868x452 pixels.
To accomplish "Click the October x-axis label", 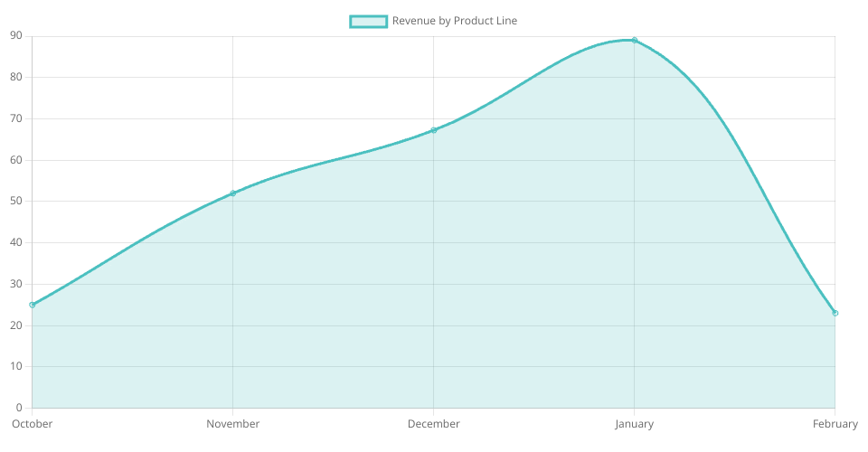I will [x=33, y=424].
